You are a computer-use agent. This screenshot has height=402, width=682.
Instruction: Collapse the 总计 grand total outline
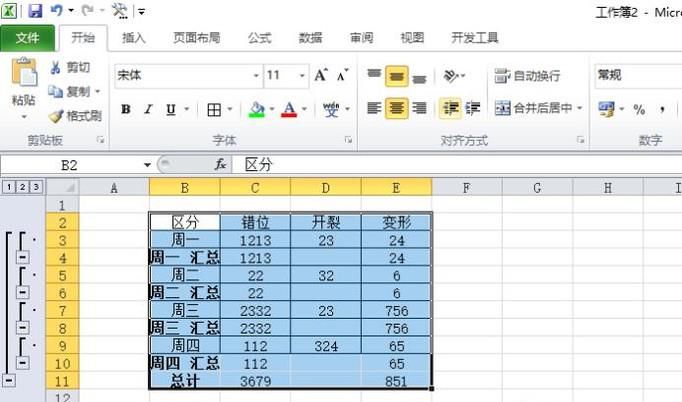[9, 381]
